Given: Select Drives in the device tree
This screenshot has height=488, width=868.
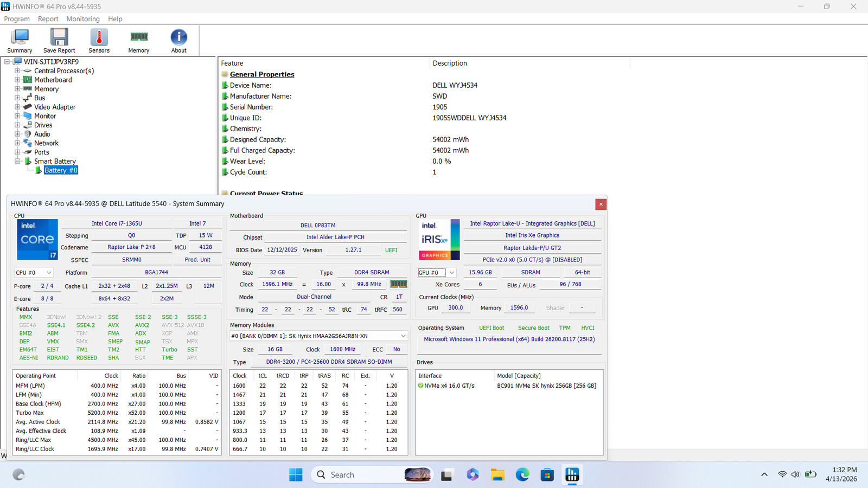Looking at the screenshot, I should click(x=43, y=125).
